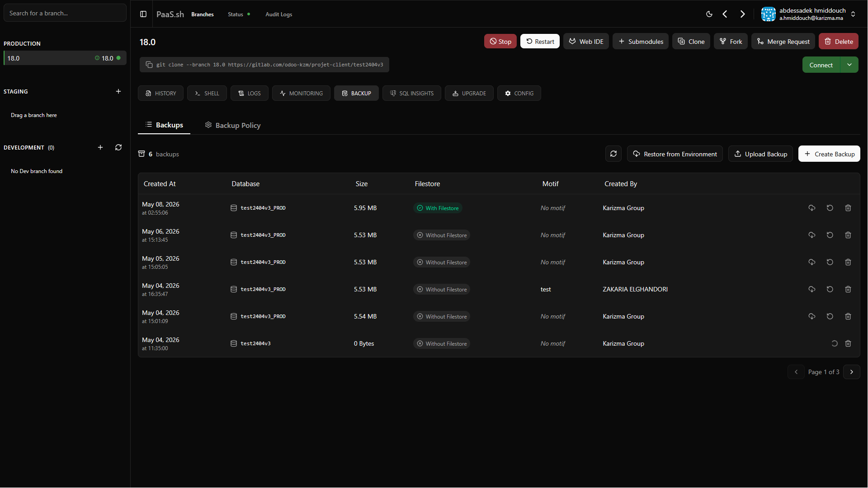Open Audit Logs

pyautogui.click(x=279, y=14)
